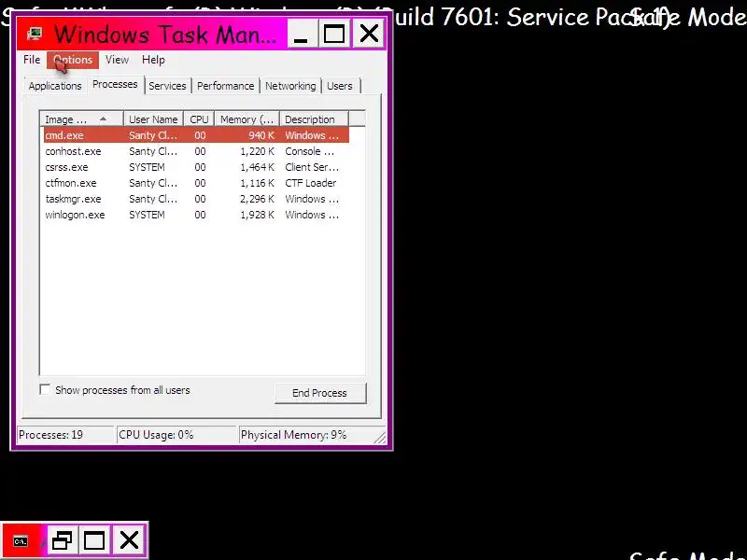This screenshot has height=560, width=747.
Task: Maximize the Windows Task Manager window
Action: tap(334, 34)
